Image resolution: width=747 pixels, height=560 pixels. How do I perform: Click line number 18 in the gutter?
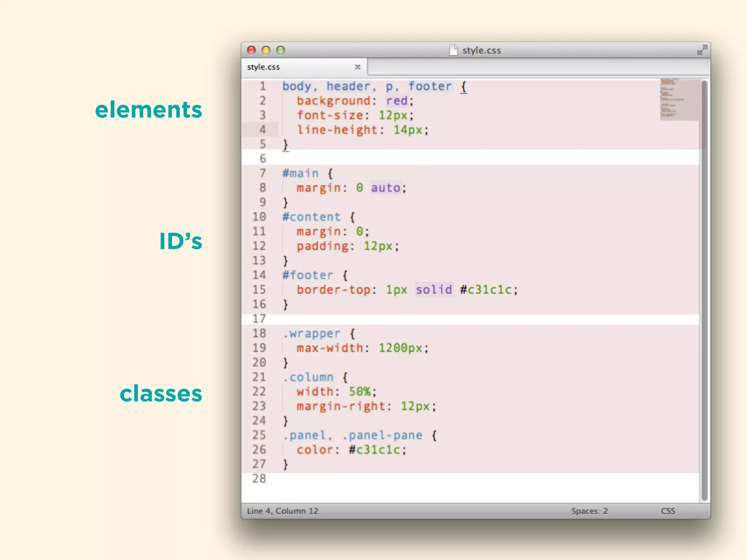[259, 333]
